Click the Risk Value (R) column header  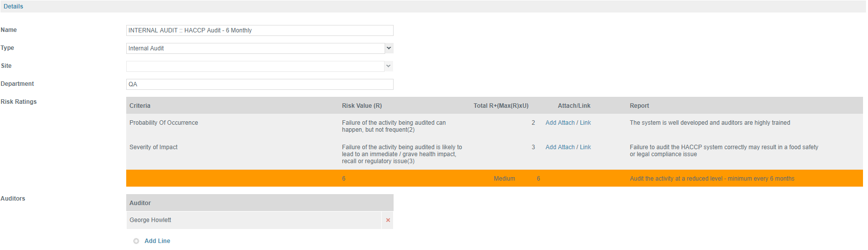click(x=362, y=106)
